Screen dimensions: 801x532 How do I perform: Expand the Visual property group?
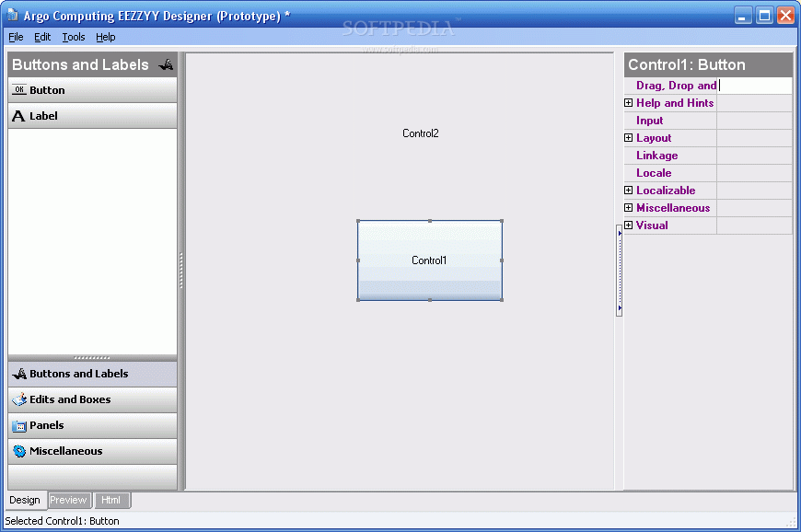628,226
